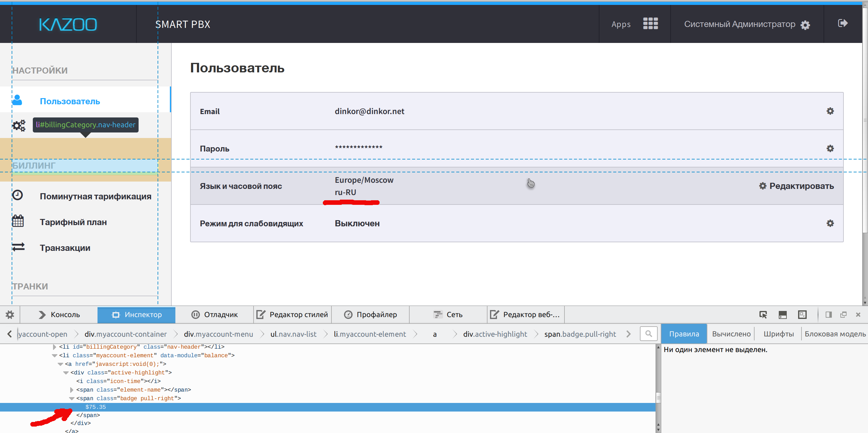Click the Europe/Moscow timezone value
The height and width of the screenshot is (433, 868).
coord(364,180)
